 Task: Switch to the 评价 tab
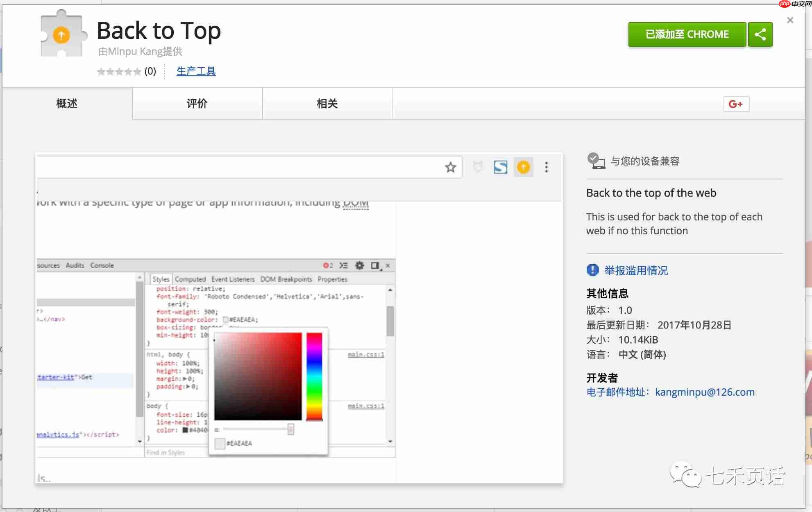[197, 104]
